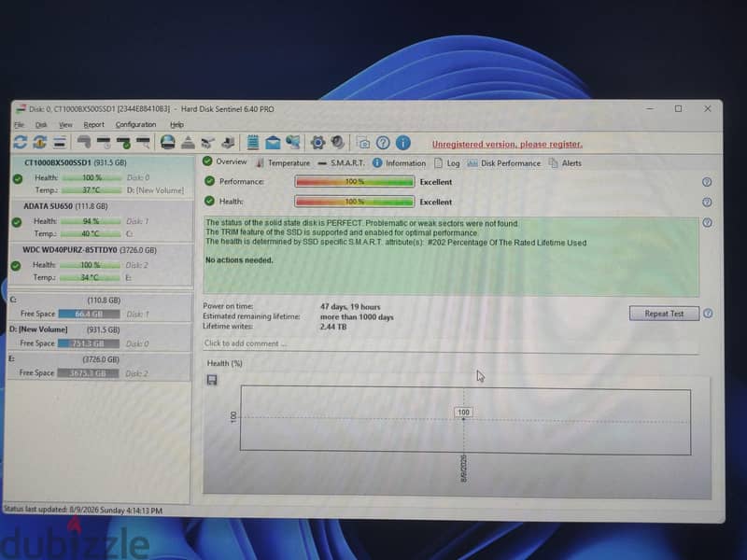Click the speaker sound icon
Image resolution: width=747 pixels, height=560 pixels.
(x=337, y=142)
